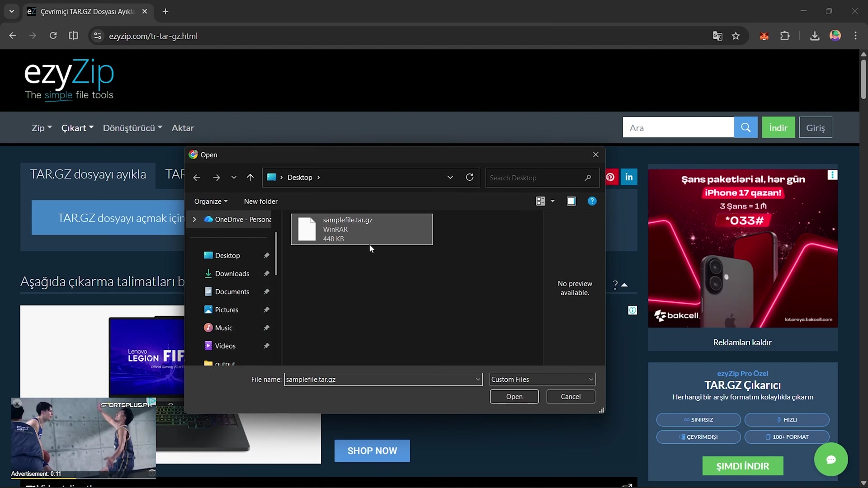Open the Çıkart menu on ezyZip

[77, 128]
